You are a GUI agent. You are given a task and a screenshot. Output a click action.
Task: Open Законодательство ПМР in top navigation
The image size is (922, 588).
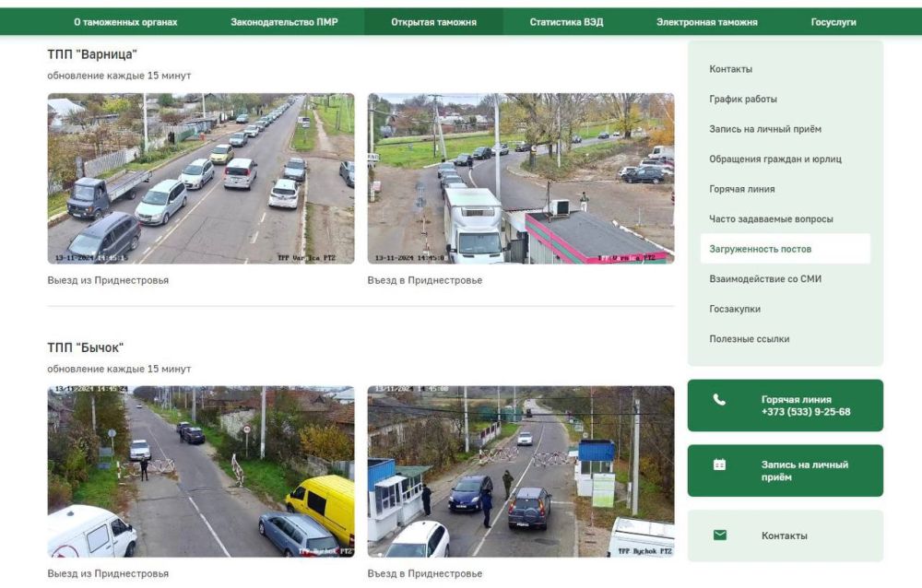(x=284, y=22)
